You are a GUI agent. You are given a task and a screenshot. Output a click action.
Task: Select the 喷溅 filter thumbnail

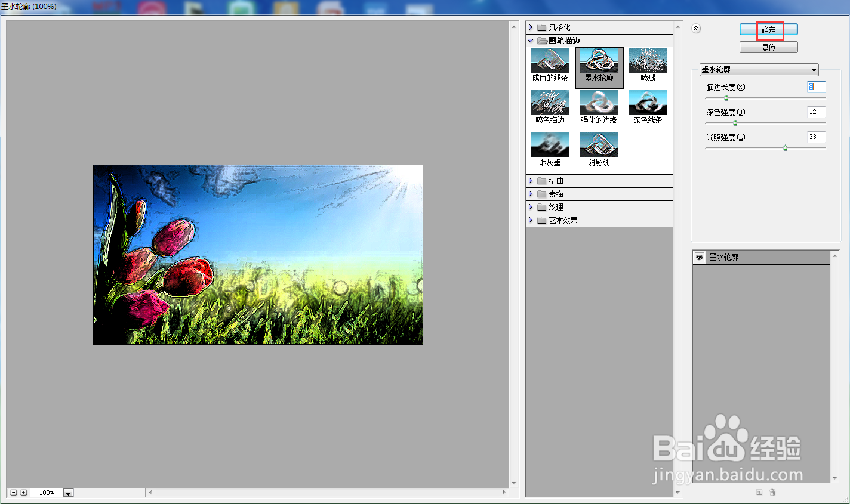(648, 65)
